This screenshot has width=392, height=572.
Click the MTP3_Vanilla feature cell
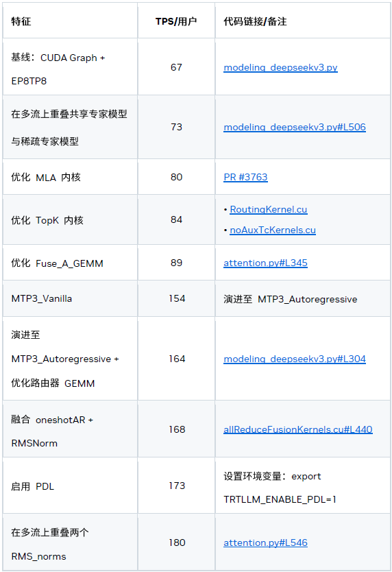click(70, 298)
